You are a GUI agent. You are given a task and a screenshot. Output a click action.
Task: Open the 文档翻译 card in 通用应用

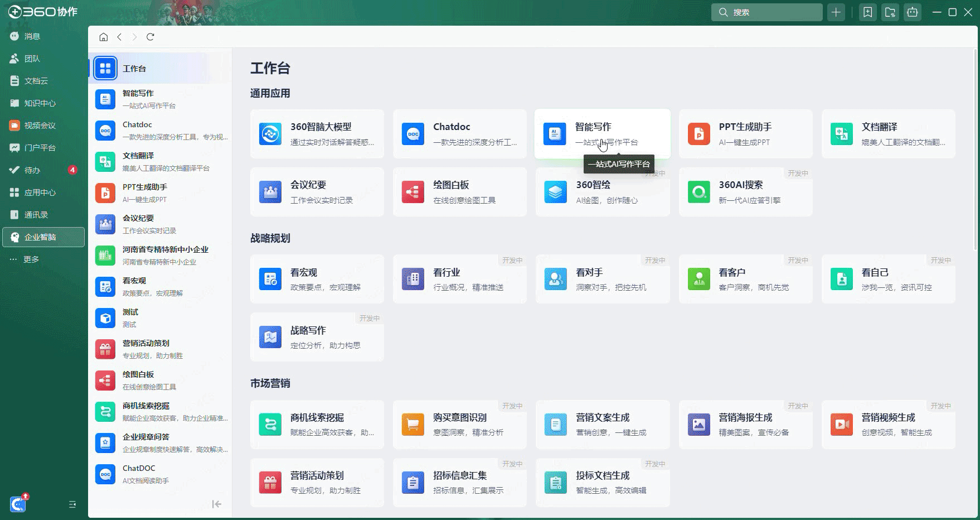point(888,134)
